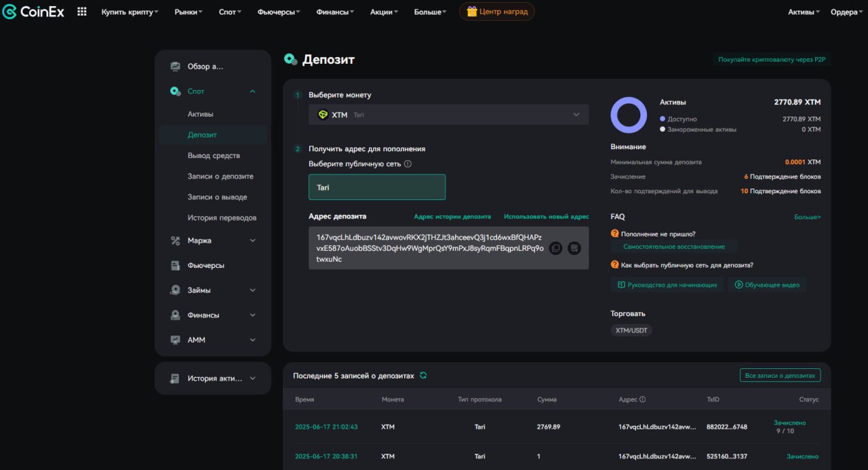Open Обучающее видео
868x470 pixels.
point(767,285)
